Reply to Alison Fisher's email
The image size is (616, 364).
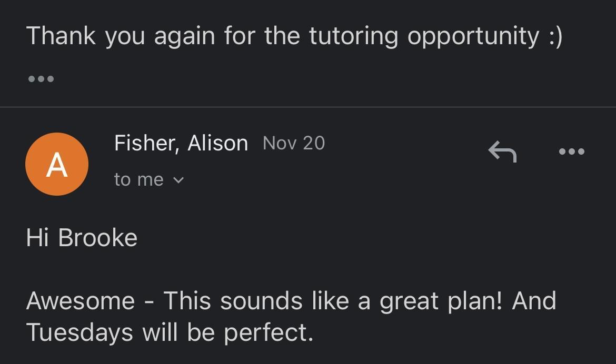502,151
